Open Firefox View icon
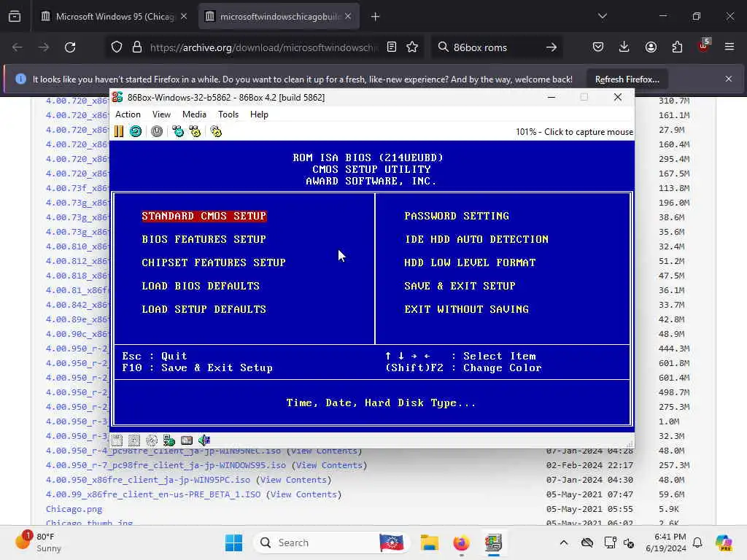747x560 pixels. pos(15,17)
